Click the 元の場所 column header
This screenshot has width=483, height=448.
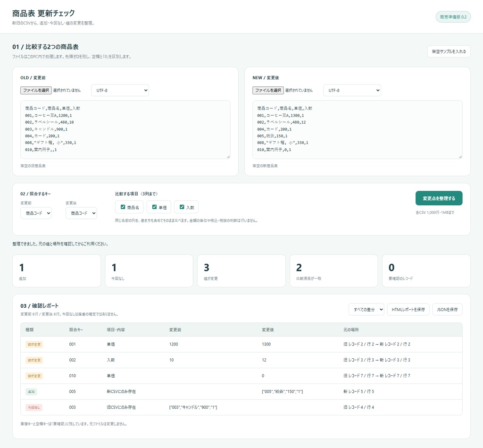pos(351,330)
